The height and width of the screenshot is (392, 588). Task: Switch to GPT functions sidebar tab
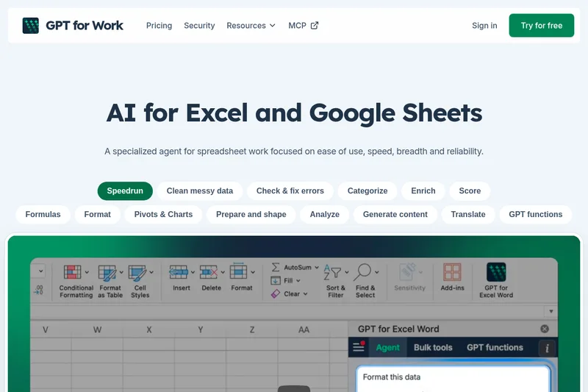coord(495,347)
